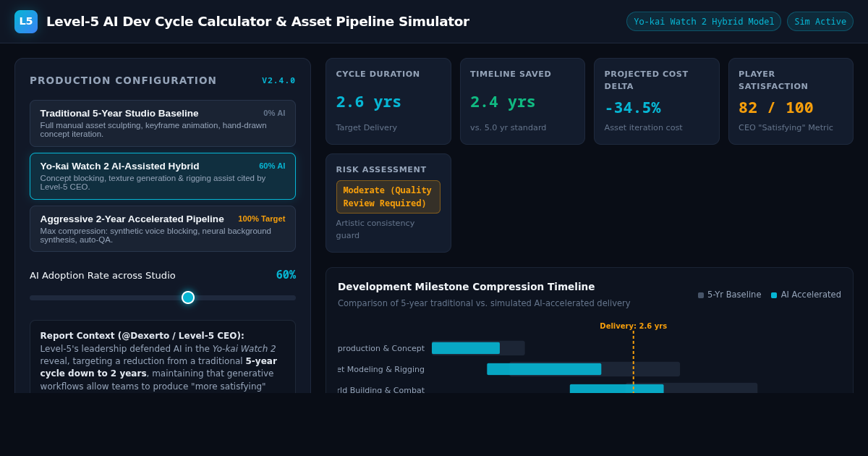This screenshot has height=456, width=868.
Task: Select Aggressive 2-Year Accelerated Pipeline preset
Action: (163, 229)
